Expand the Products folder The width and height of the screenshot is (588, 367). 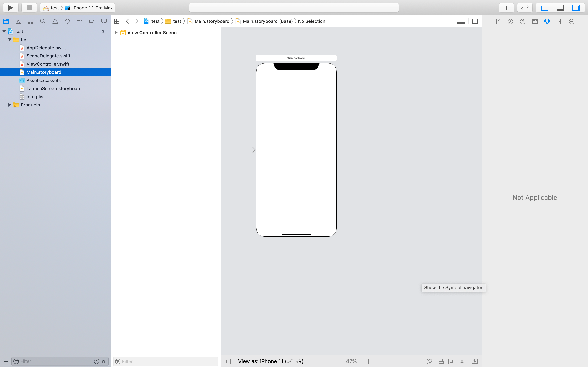(10, 105)
